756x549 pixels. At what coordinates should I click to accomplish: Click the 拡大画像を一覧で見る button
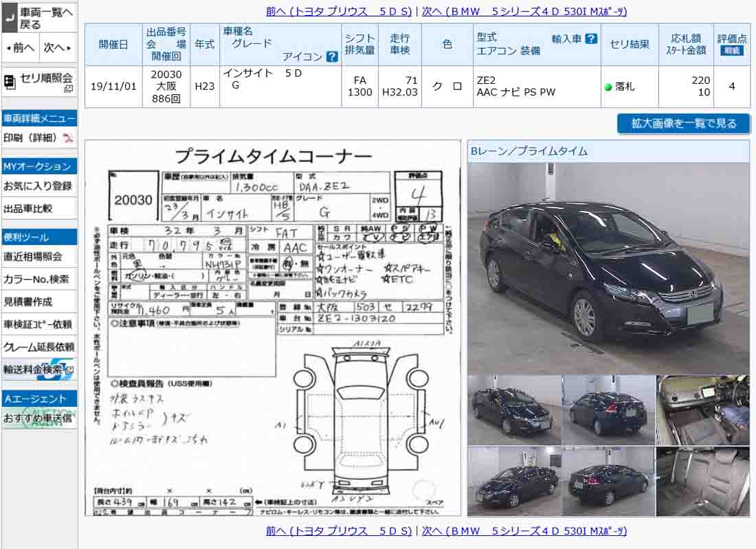[684, 124]
